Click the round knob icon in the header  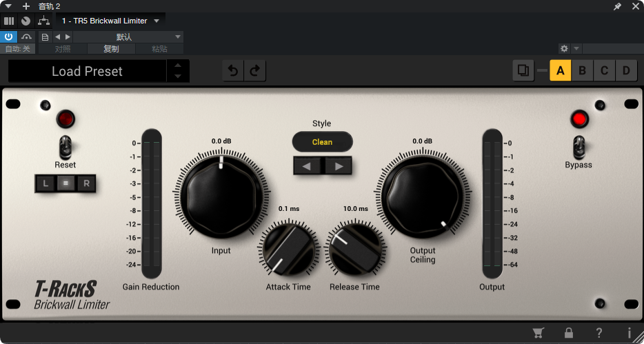point(26,21)
